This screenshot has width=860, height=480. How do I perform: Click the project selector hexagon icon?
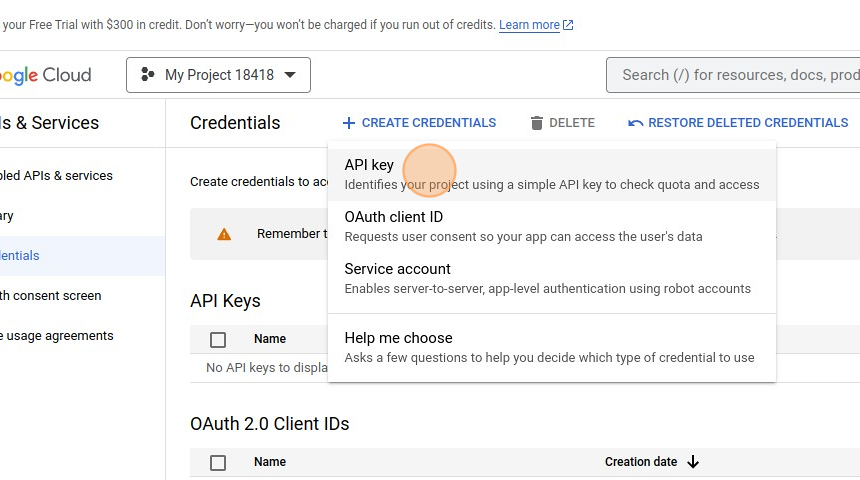(x=148, y=75)
